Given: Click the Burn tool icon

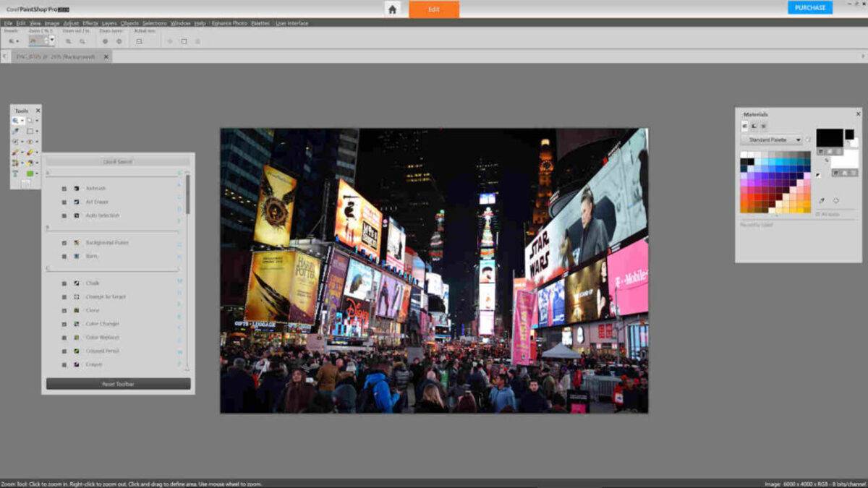Looking at the screenshot, I should point(77,256).
